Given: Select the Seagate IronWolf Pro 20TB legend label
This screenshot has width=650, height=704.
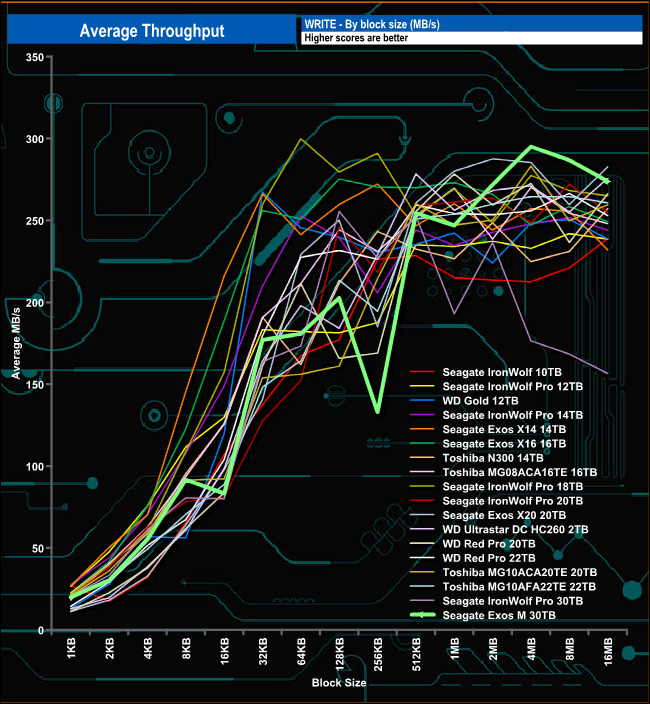Looking at the screenshot, I should pos(513,501).
